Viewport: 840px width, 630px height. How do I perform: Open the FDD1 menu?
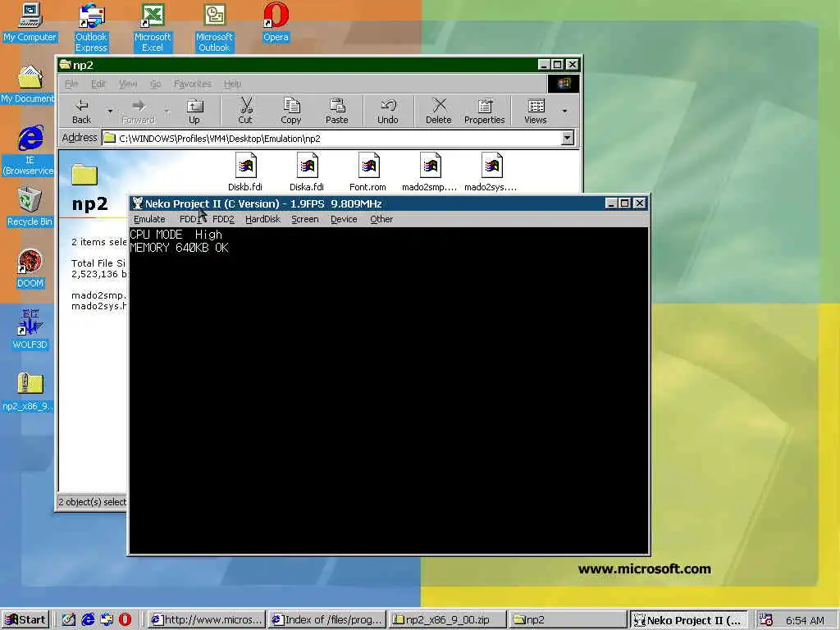click(x=190, y=219)
